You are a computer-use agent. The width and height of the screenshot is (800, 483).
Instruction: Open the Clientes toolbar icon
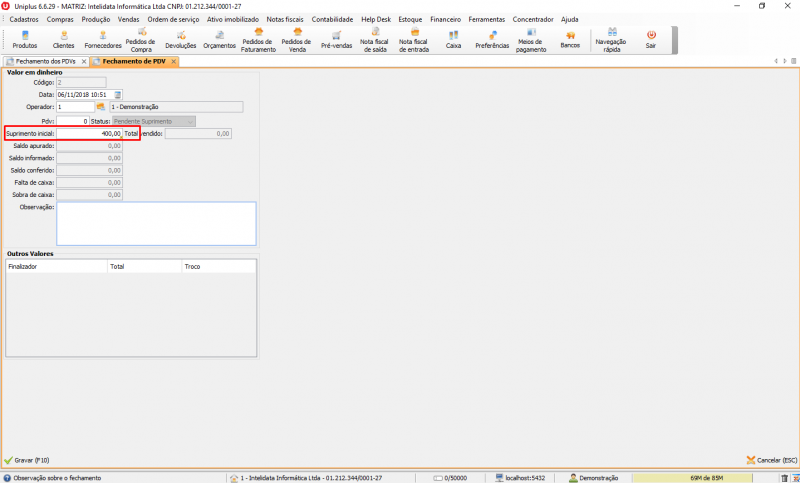click(63, 39)
